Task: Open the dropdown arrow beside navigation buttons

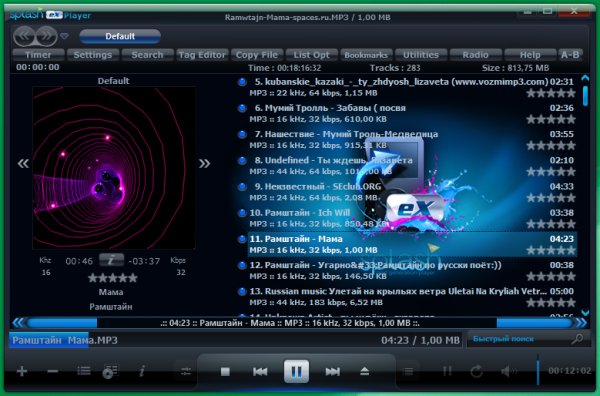Action: [64, 36]
